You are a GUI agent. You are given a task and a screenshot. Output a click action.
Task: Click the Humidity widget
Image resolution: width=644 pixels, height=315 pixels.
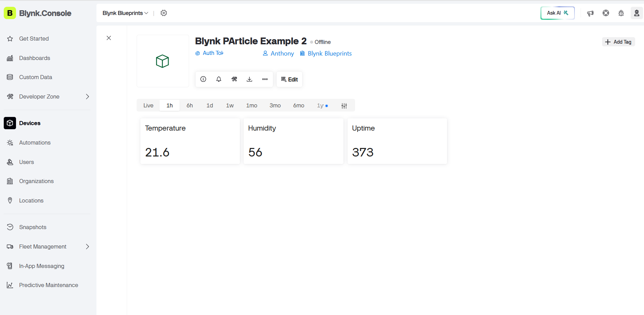[293, 141]
